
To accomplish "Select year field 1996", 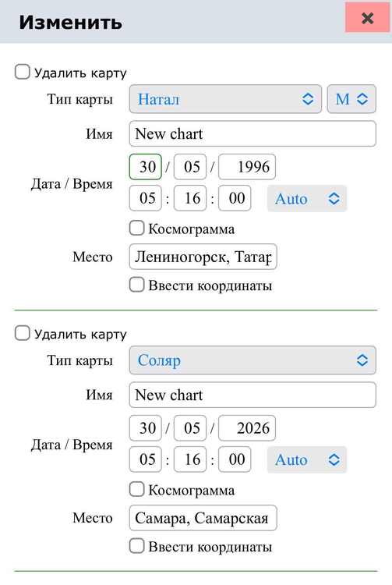I will click(247, 166).
